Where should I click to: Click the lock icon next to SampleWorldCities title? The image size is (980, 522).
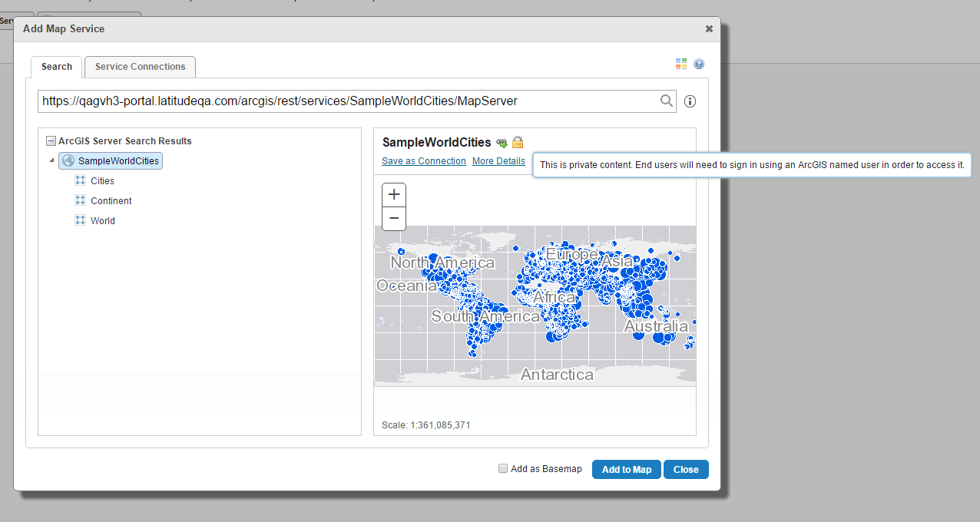(518, 142)
